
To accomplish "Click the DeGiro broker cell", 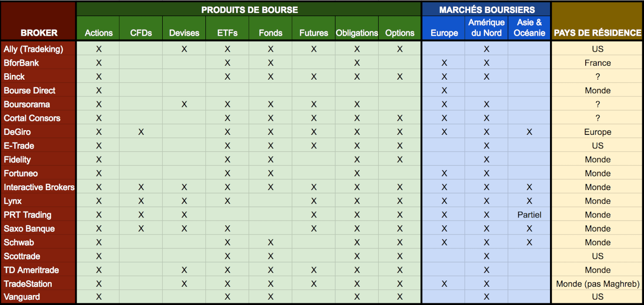I will pos(39,132).
